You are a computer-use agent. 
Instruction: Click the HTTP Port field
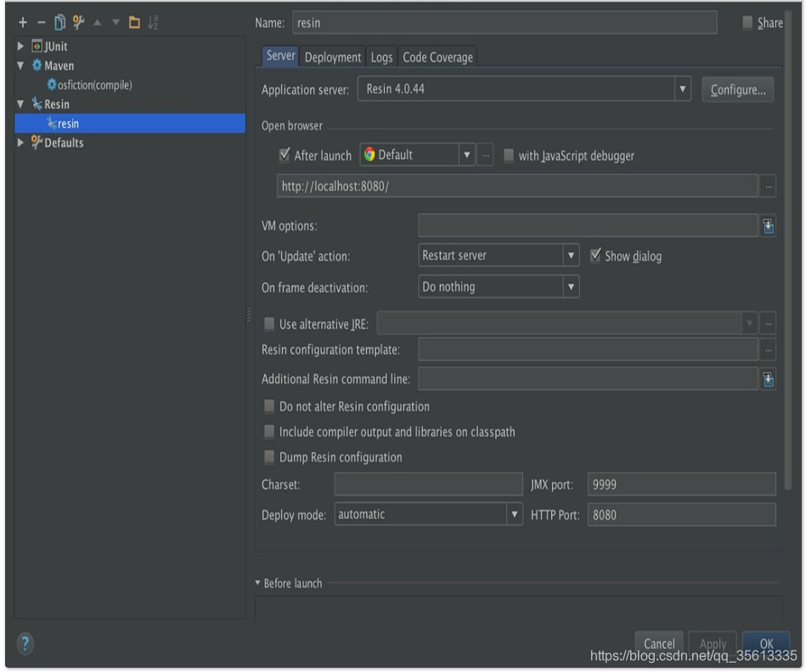click(682, 514)
